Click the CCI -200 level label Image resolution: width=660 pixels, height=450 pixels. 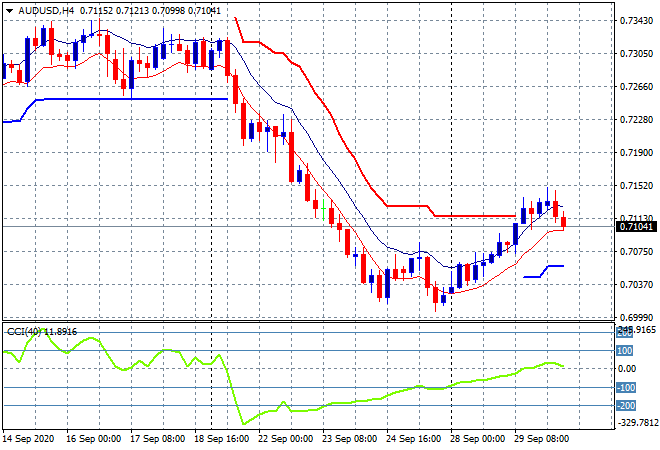point(625,405)
